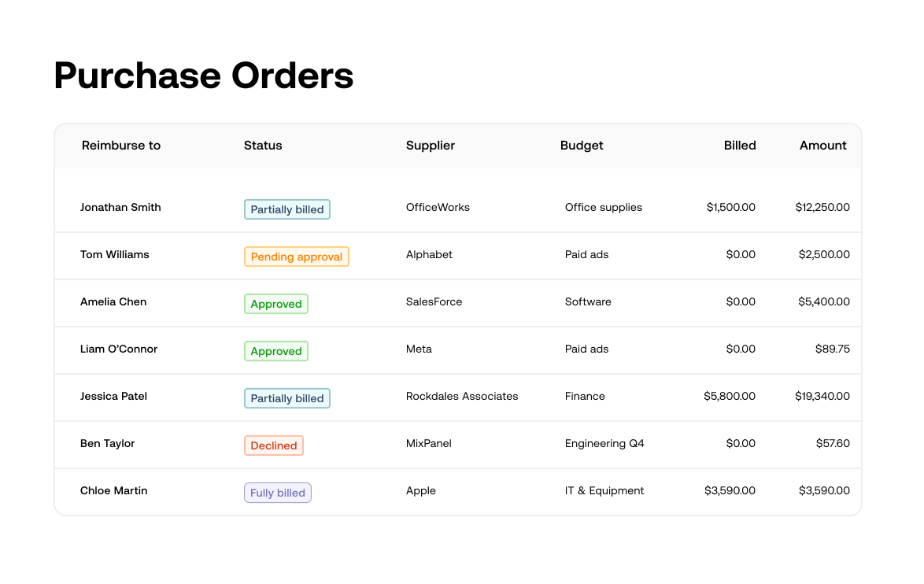The width and height of the screenshot is (924, 584).
Task: Click the Purchase Orders page heading
Action: point(203,76)
